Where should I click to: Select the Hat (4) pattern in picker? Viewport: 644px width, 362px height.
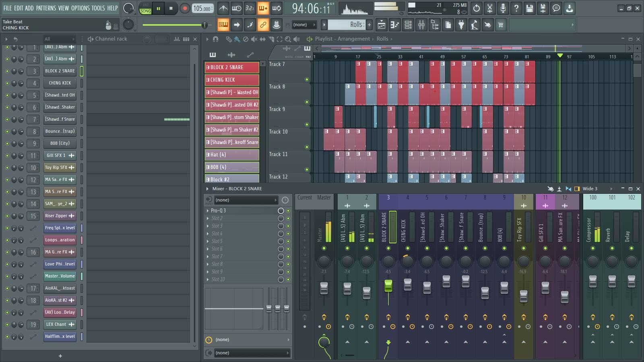tap(232, 154)
